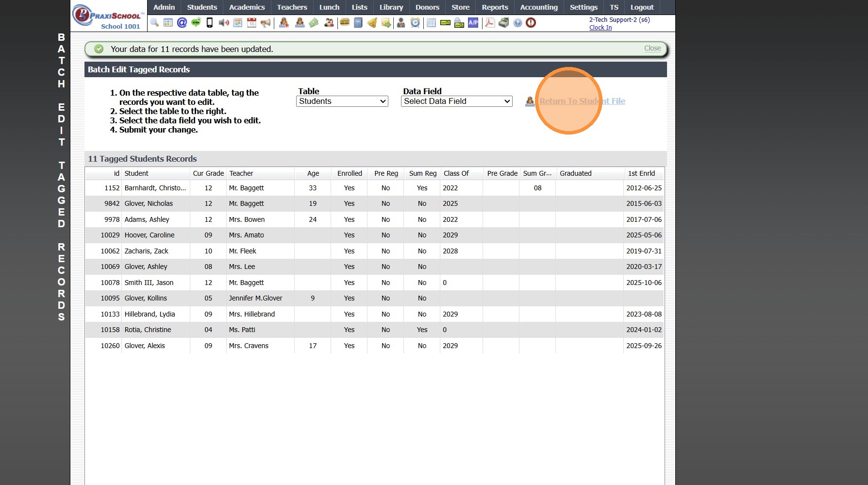Click the blue @ email icon
Viewport: 868px width, 485px height.
point(182,23)
